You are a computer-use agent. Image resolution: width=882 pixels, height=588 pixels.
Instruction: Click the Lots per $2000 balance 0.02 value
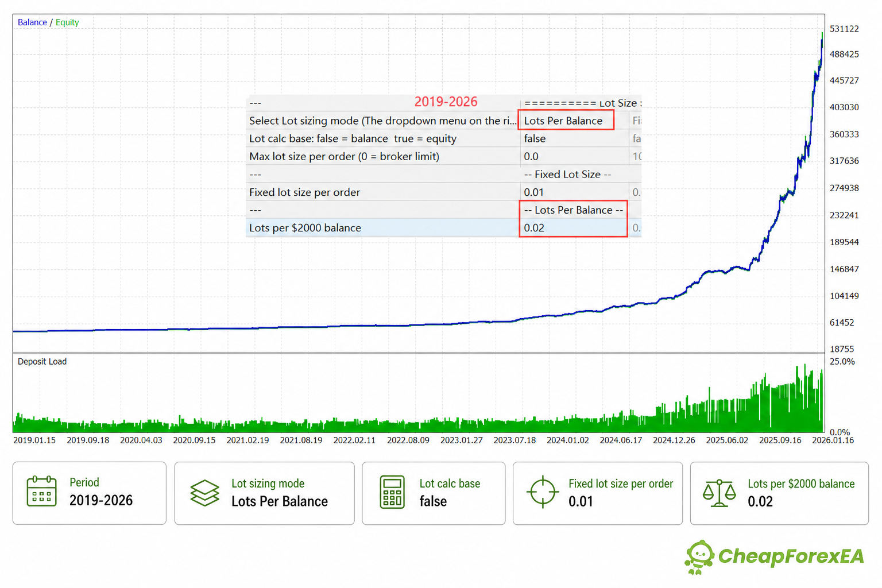point(574,227)
